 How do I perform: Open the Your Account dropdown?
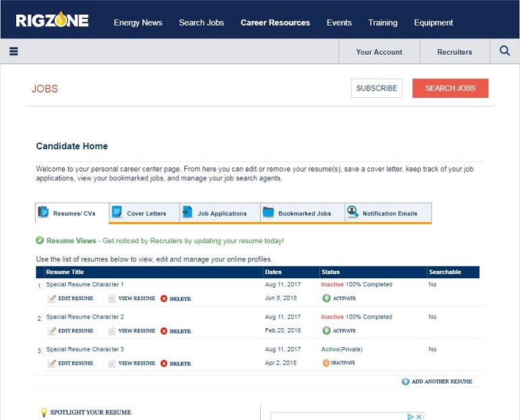coord(379,52)
